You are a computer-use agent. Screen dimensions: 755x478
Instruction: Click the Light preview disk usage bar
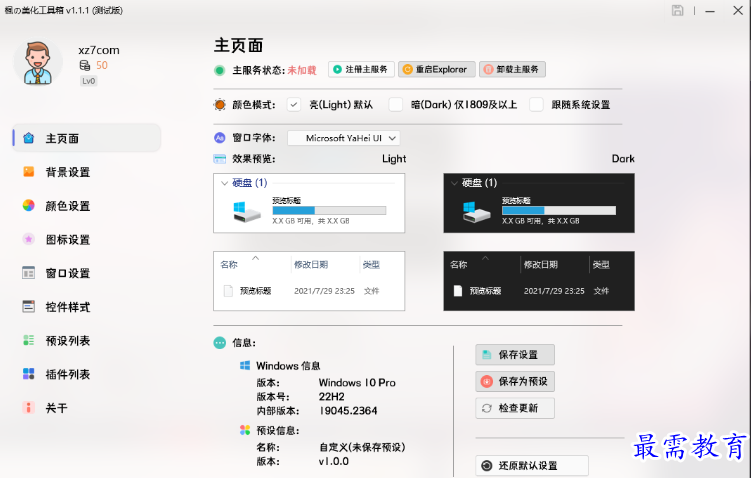(329, 210)
